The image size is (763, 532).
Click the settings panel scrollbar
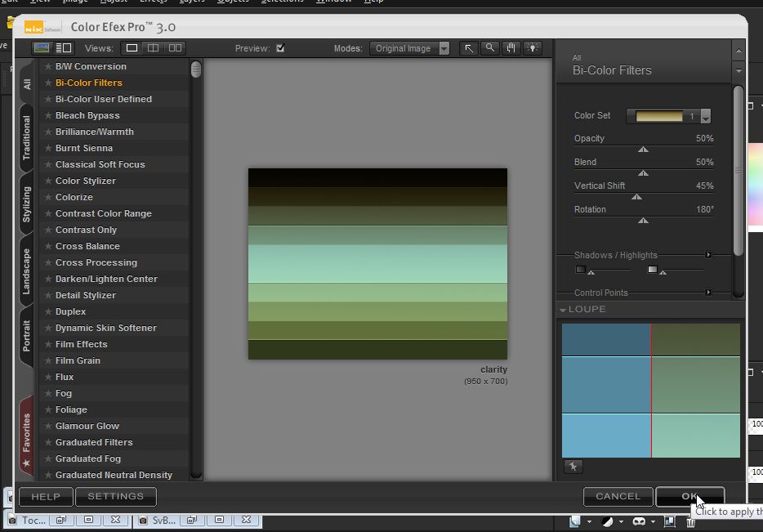coord(738,170)
